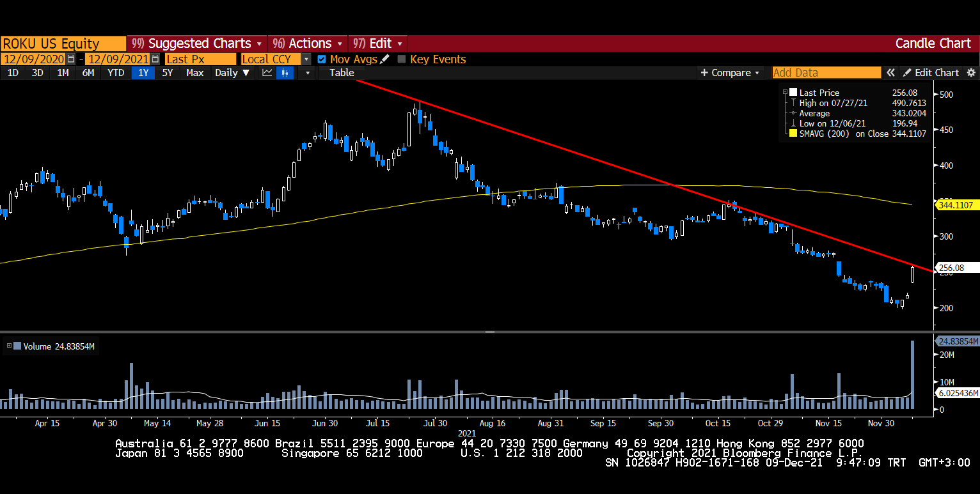Click the Add Data input field
Image resolution: width=980 pixels, height=494 pixels.
click(x=826, y=73)
